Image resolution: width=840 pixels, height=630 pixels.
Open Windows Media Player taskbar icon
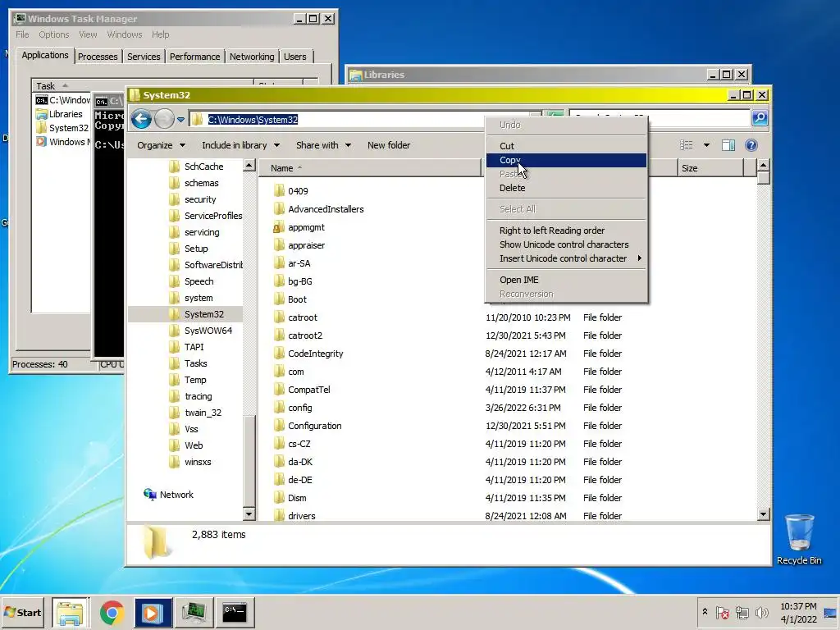click(153, 612)
